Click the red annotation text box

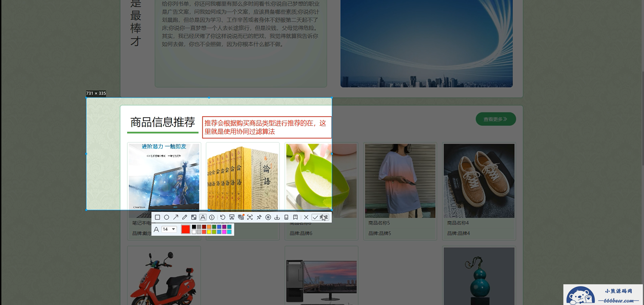pos(267,127)
